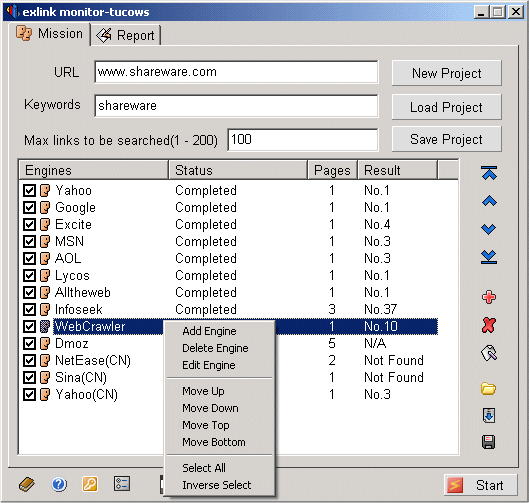Click the orange key registration icon

point(90,484)
